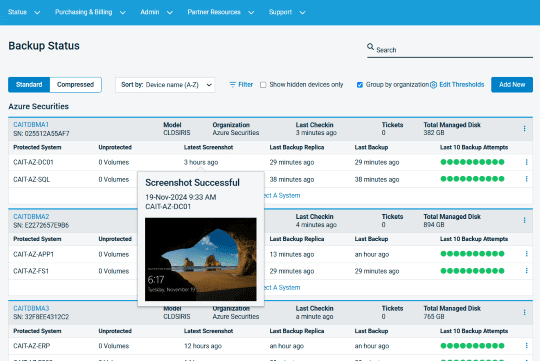Image resolution: width=540 pixels, height=361 pixels.
Task: Click '3 hours ago' latest screenshot for CAIT-AZ-DC01
Action: [x=201, y=162]
